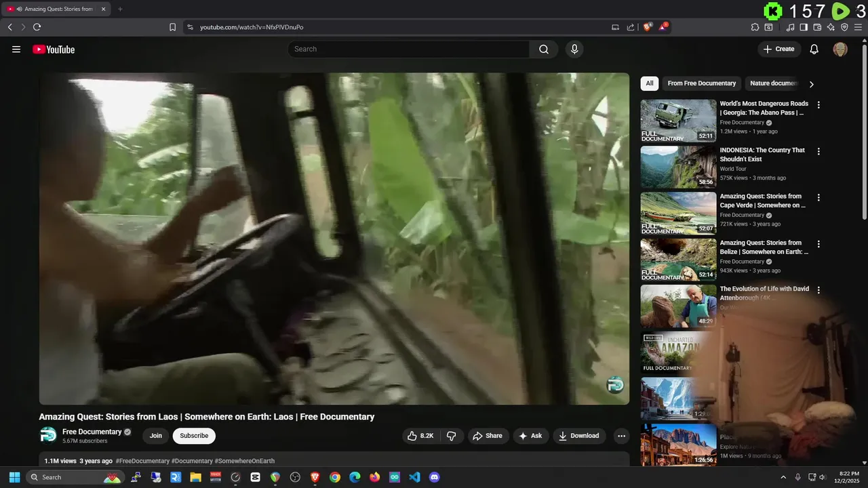
Task: Click the Download button
Action: (579, 436)
